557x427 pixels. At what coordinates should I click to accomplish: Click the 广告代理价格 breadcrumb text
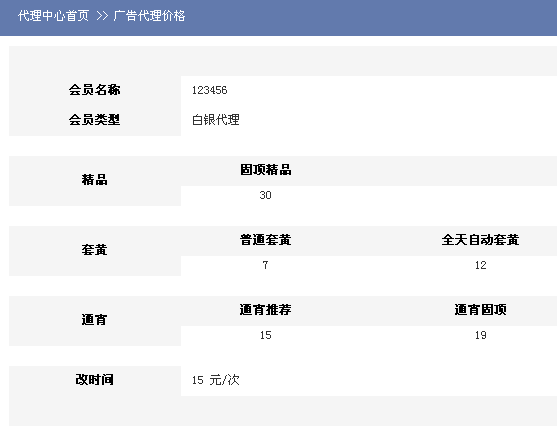149,16
